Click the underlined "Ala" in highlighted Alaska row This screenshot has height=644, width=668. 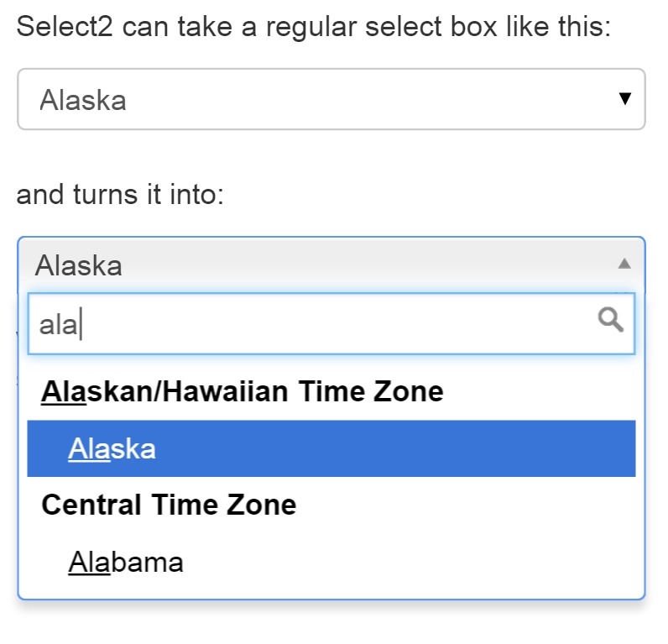pyautogui.click(x=88, y=449)
